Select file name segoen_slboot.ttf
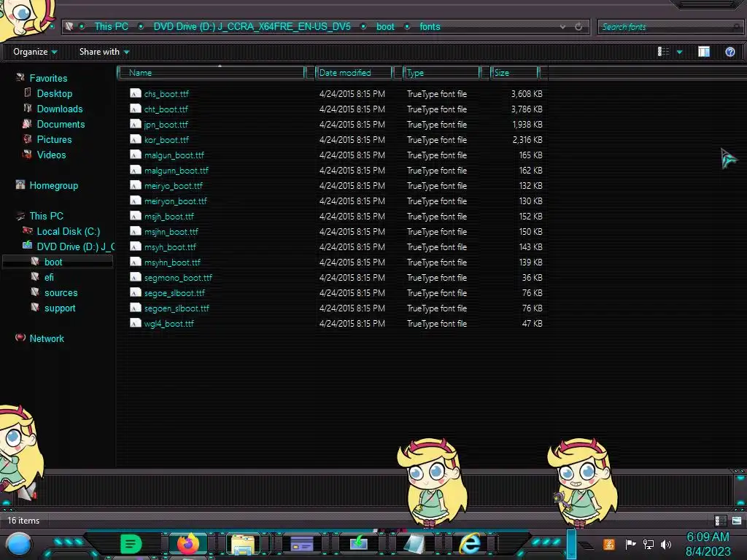Screen dimensions: 747x560 (x=177, y=308)
